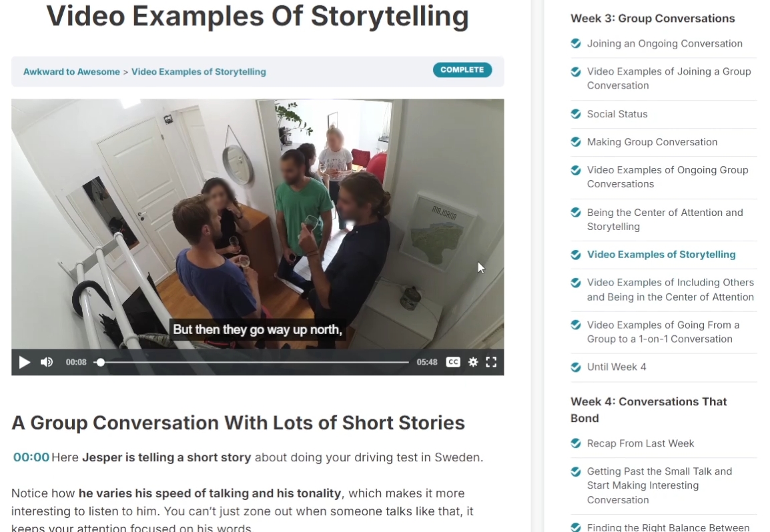The image size is (770, 532).
Task: Click Video Examples of Storytelling breadcrumb
Action: tap(198, 71)
